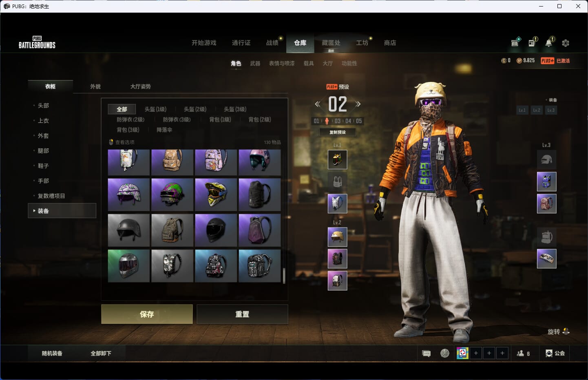The width and height of the screenshot is (588, 380).
Task: Go to next preset with right double arrow
Action: click(x=358, y=104)
